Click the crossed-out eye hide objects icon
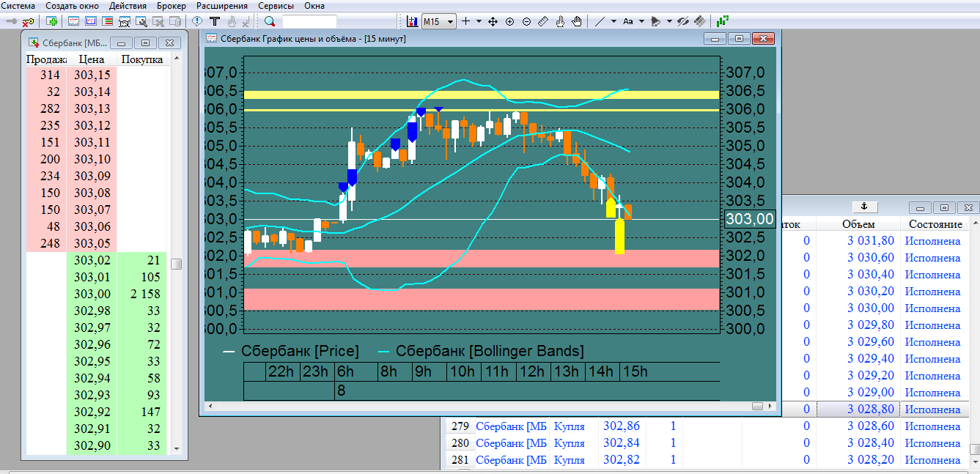The image size is (980, 474). (x=682, y=21)
